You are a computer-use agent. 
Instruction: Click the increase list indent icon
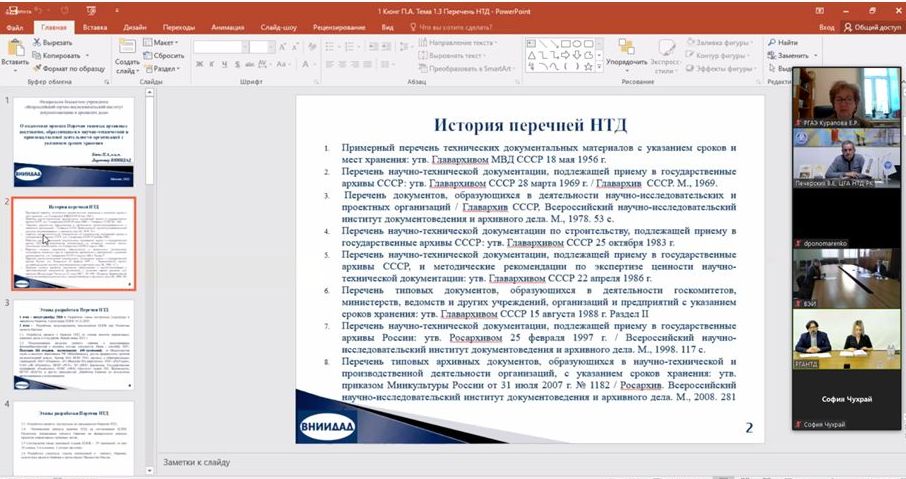386,46
